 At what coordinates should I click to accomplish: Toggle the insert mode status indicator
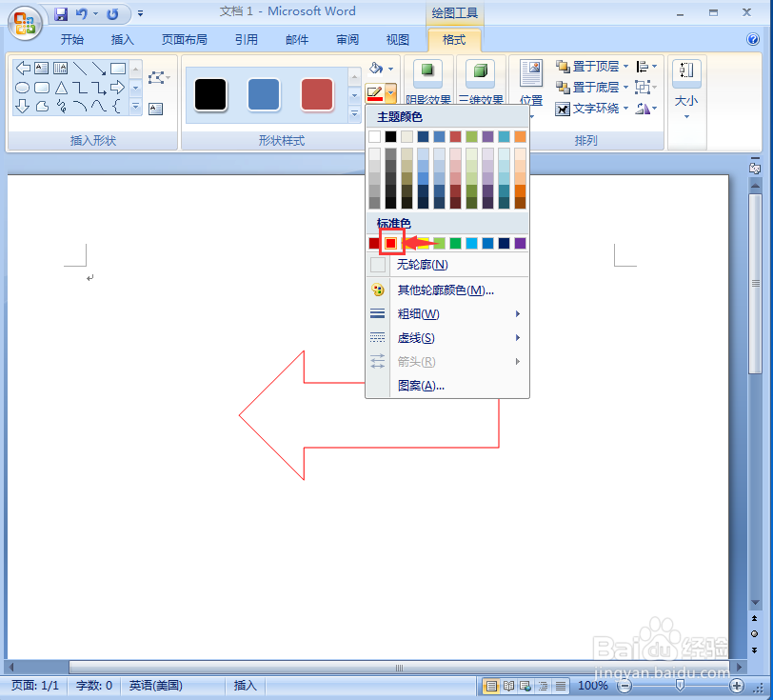[x=245, y=685]
